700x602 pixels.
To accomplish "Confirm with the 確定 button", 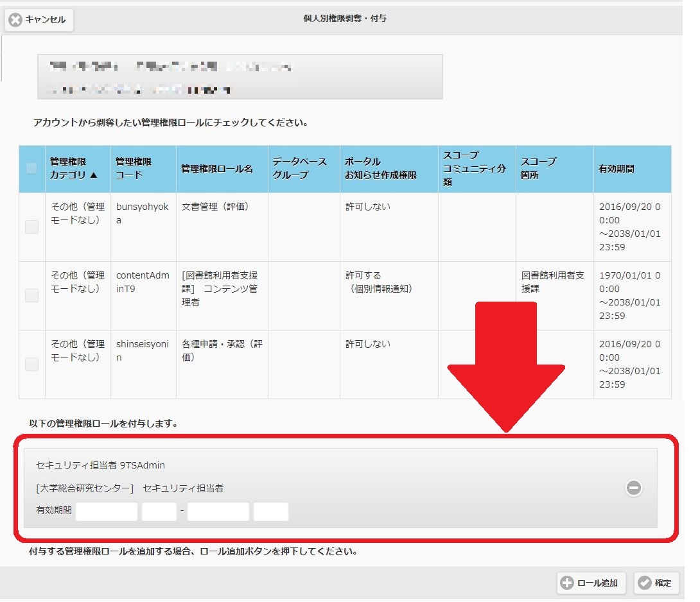I will (656, 583).
